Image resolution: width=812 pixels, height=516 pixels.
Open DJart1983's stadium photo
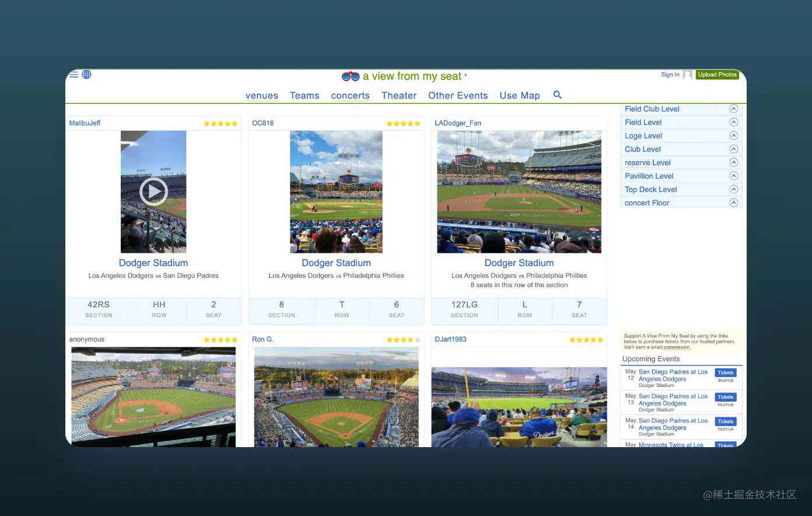coord(519,407)
